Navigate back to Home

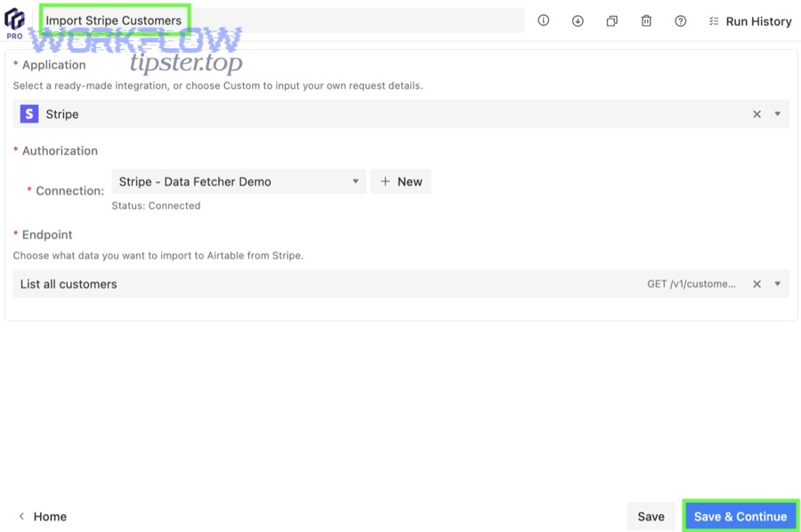click(42, 516)
